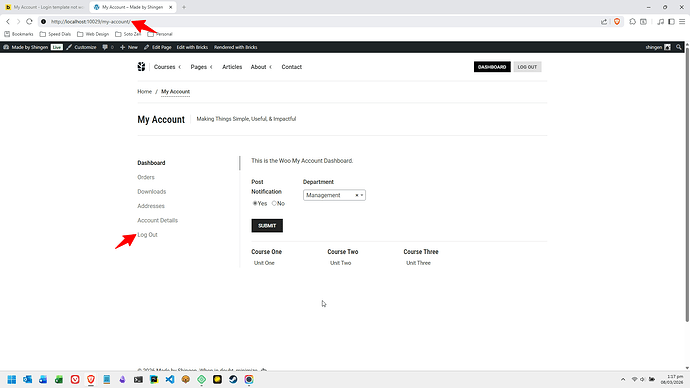Click the site logo icon in header
Image resolution: width=690 pixels, height=388 pixels.
tap(141, 67)
